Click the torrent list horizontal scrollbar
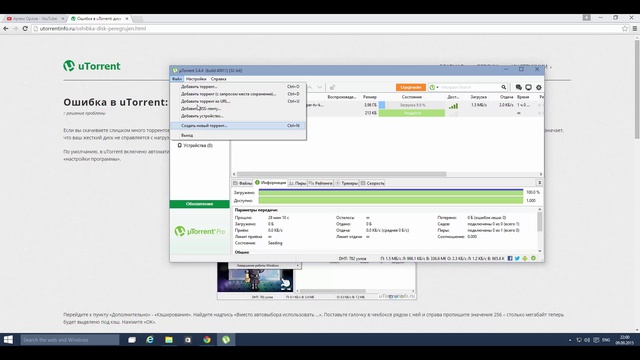640x360 pixels. tap(341, 174)
